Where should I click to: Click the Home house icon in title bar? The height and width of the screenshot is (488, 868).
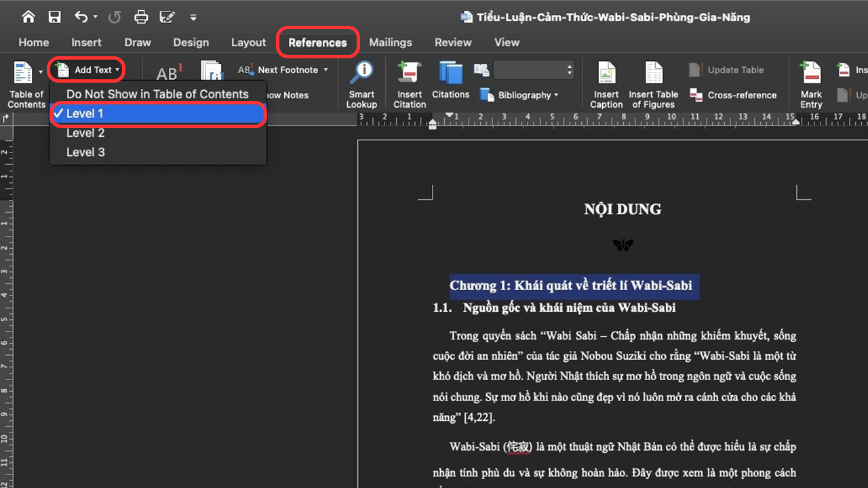pos(28,17)
